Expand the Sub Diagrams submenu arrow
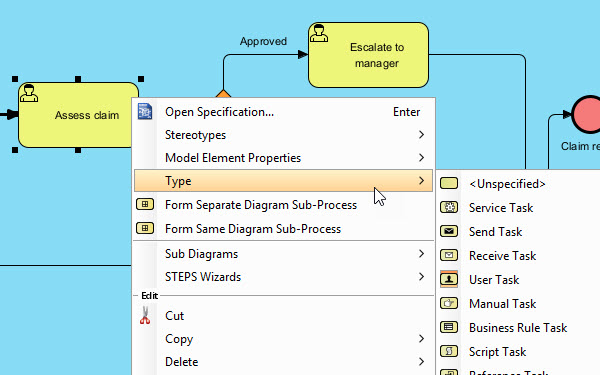The height and width of the screenshot is (375, 600). (421, 254)
